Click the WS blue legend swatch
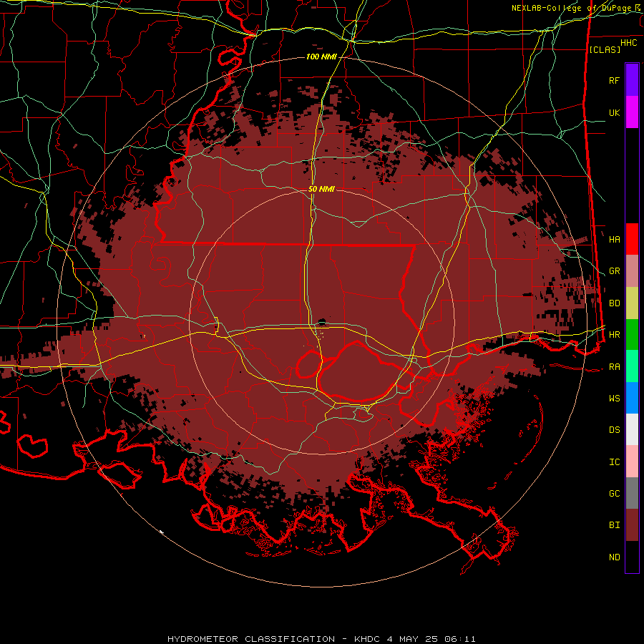Screen dimensions: 644x644 pos(632,398)
